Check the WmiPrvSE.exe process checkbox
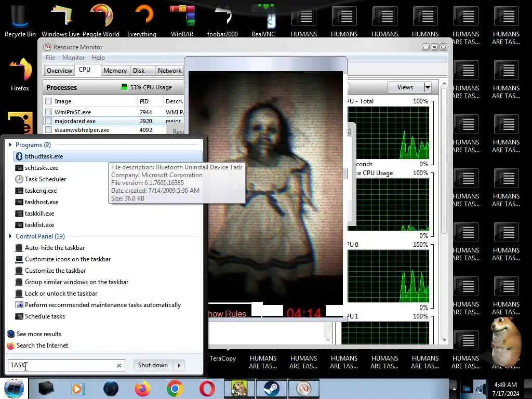Viewport: 532px width, 399px height. click(x=49, y=112)
